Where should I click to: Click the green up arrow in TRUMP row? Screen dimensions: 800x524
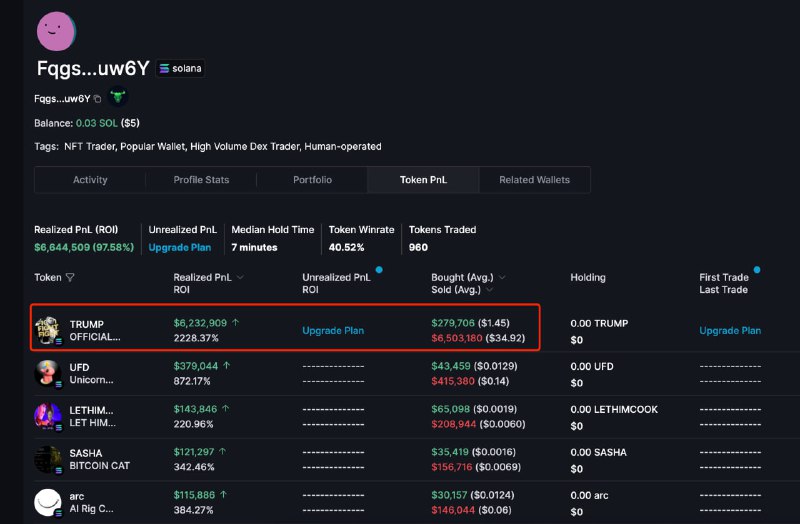click(x=235, y=322)
